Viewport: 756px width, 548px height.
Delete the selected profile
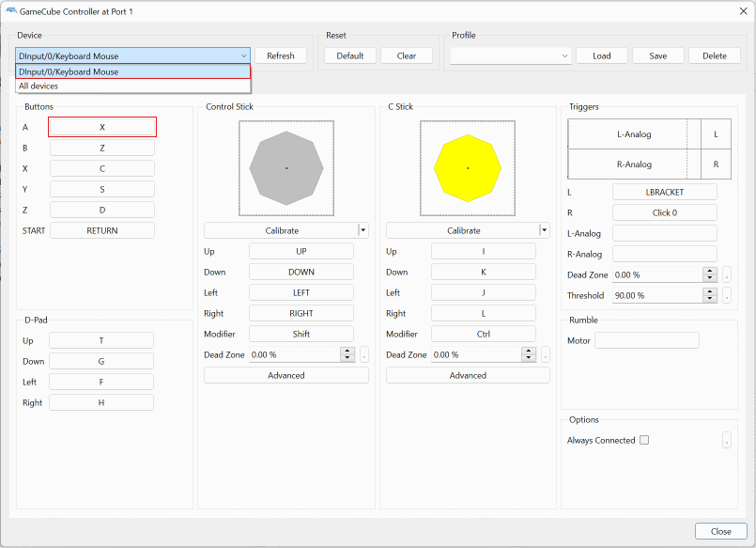coord(714,55)
